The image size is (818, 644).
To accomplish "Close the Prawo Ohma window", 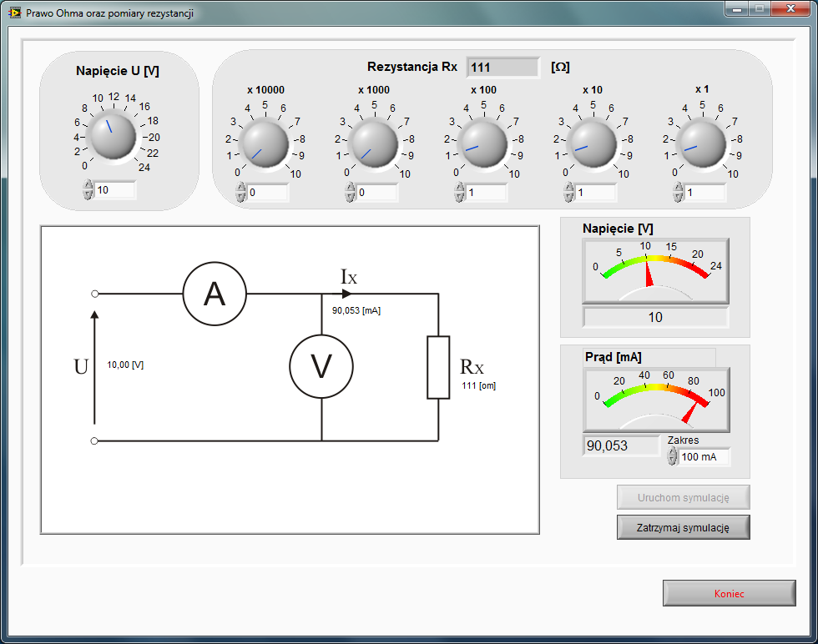I will (x=790, y=9).
